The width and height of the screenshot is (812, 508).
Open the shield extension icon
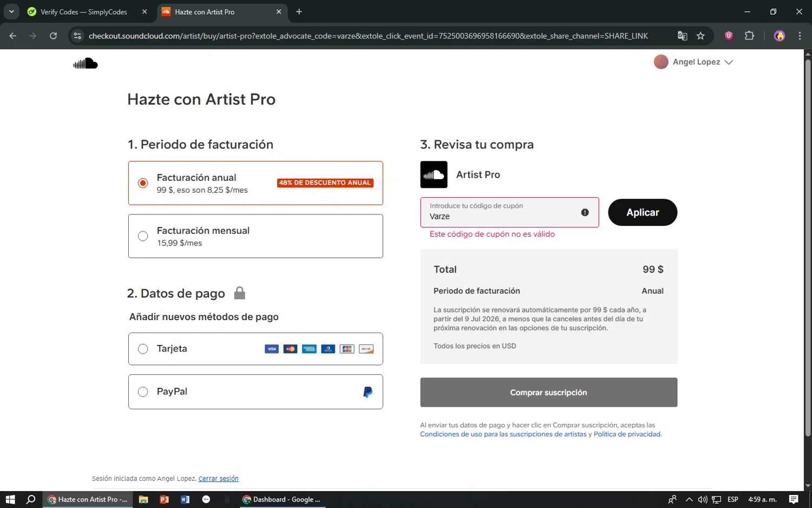[x=729, y=36]
